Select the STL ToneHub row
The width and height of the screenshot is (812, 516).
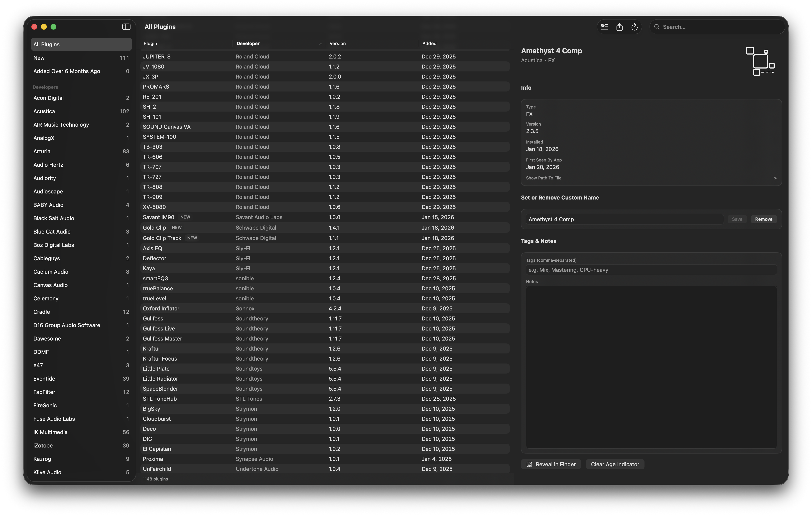click(325, 399)
